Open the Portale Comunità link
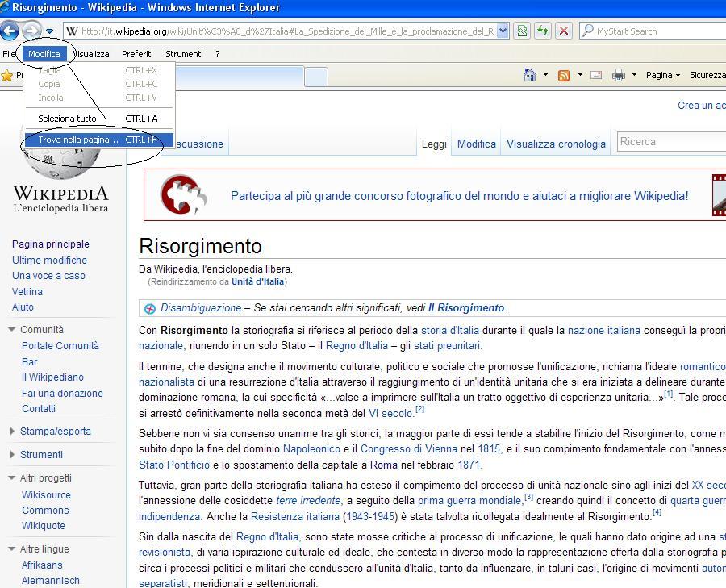Screen dimensions: 726x588 coord(60,346)
